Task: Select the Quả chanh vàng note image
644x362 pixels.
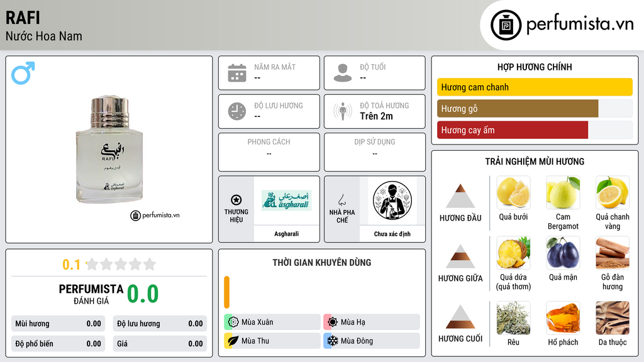Action: 613,192
